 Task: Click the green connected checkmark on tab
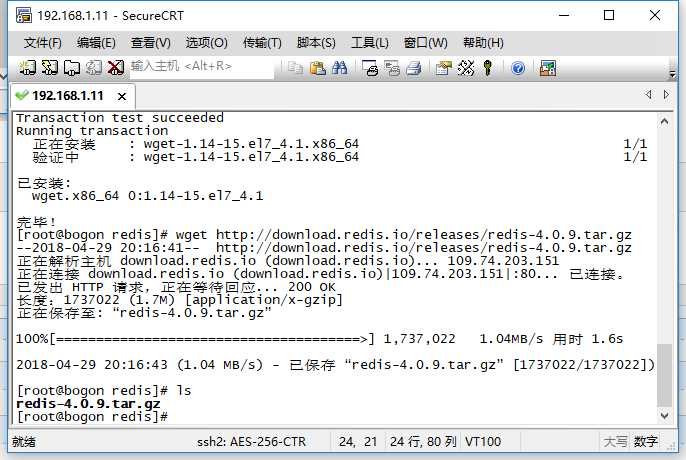coord(21,95)
